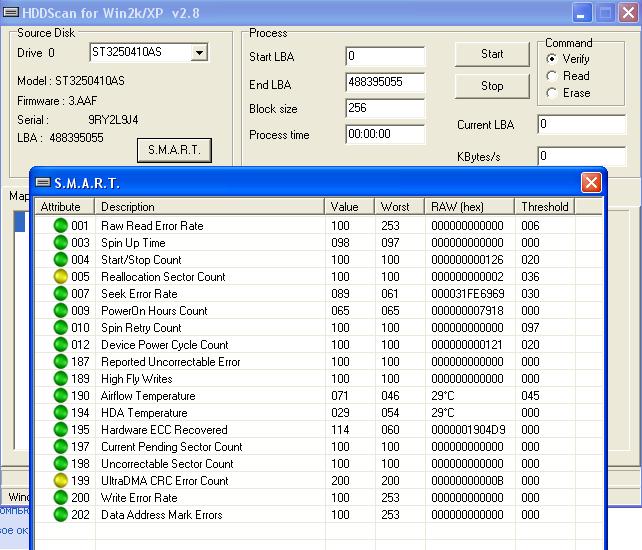Screen dimensions: 642x550
Task: Click the Model ST3250410AS label
Action: tap(71, 81)
